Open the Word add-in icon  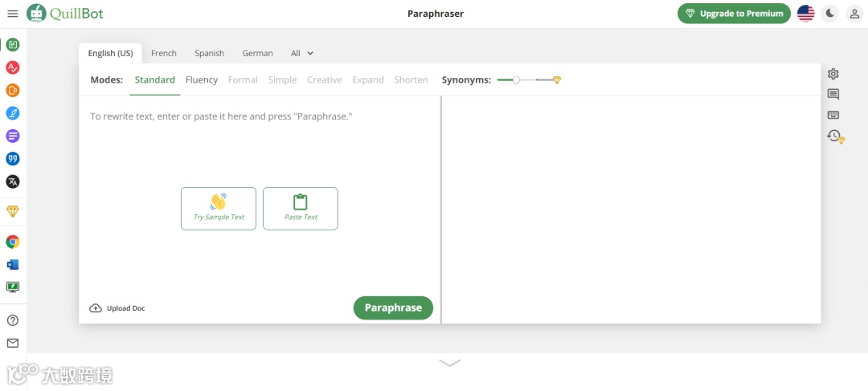tap(13, 265)
